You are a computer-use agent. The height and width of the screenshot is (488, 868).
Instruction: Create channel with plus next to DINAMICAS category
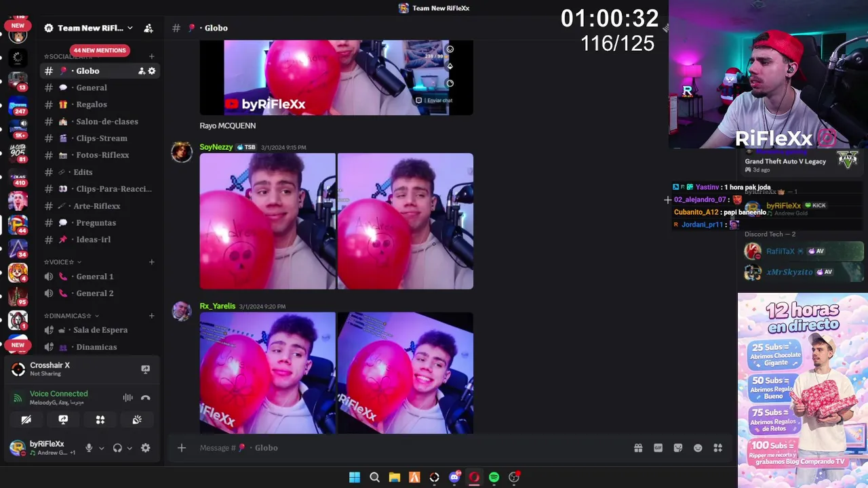(152, 316)
